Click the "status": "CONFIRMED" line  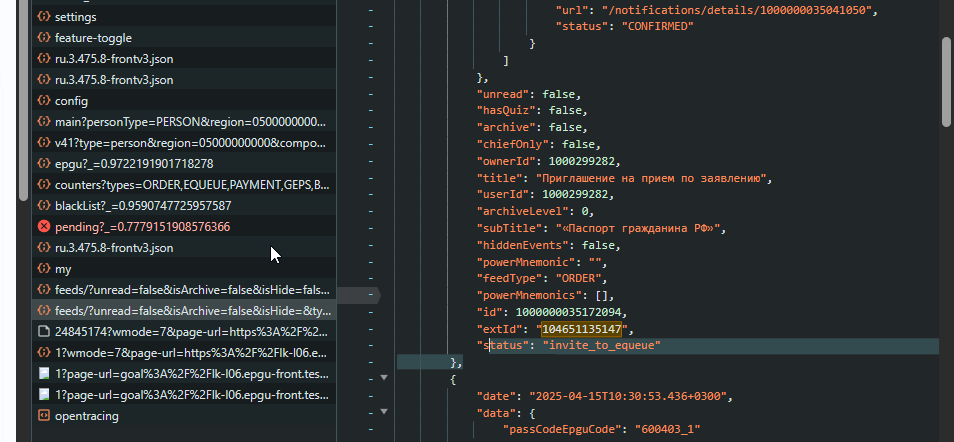tap(625, 27)
